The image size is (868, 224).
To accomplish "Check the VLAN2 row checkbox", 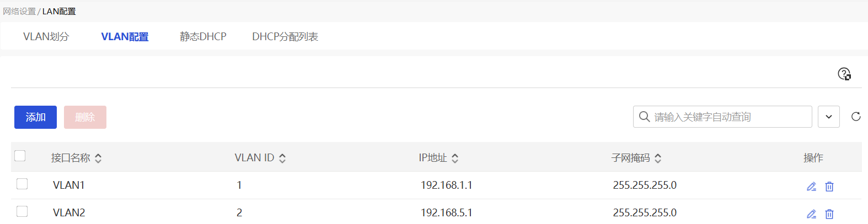I will coord(22,211).
